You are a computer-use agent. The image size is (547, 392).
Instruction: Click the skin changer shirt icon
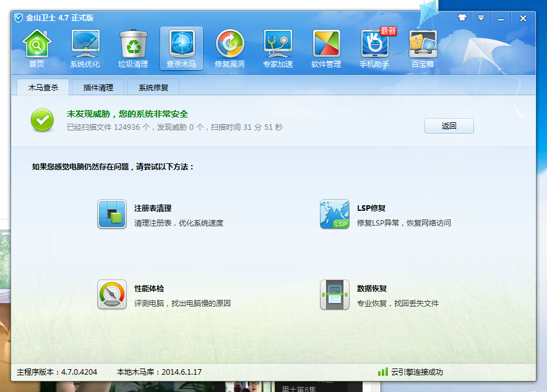[x=462, y=18]
